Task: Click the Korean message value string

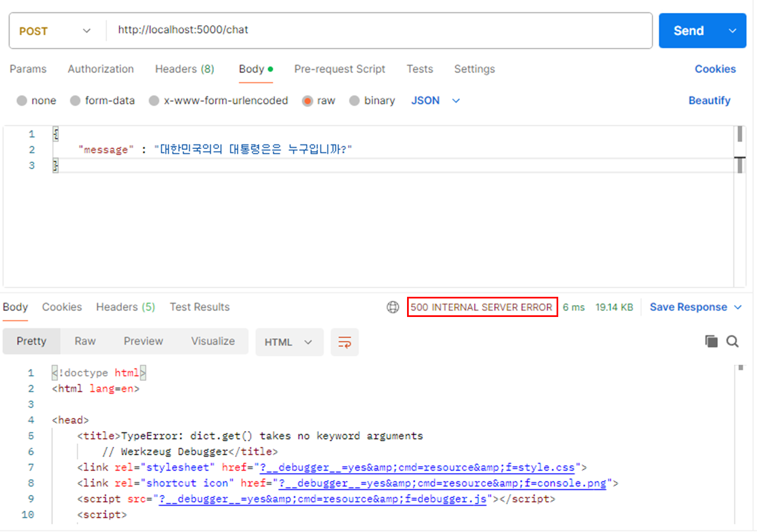Action: point(253,150)
